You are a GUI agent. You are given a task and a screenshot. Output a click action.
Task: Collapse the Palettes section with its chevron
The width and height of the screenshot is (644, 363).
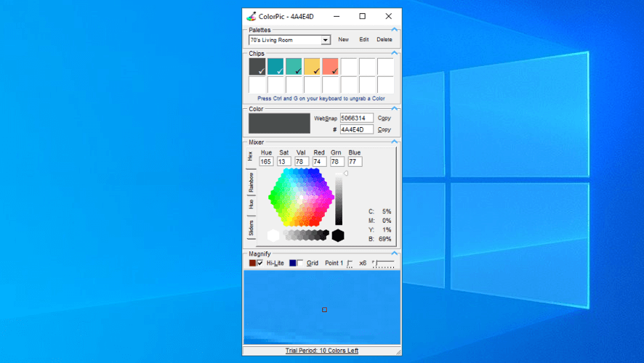pyautogui.click(x=394, y=30)
